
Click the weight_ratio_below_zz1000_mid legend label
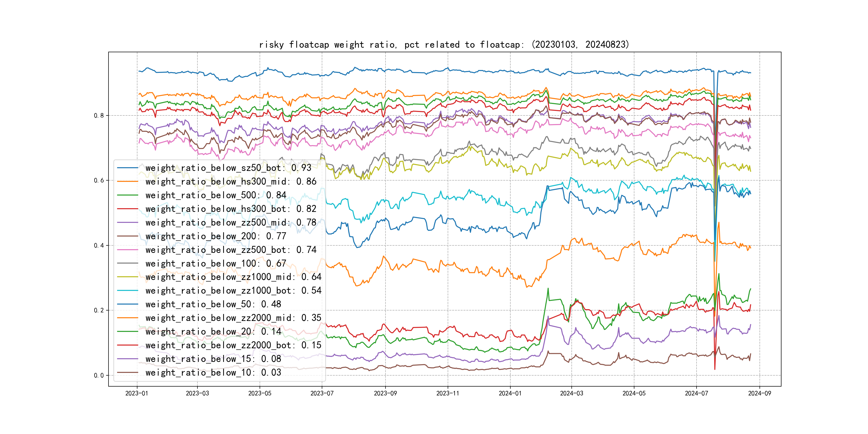point(233,277)
